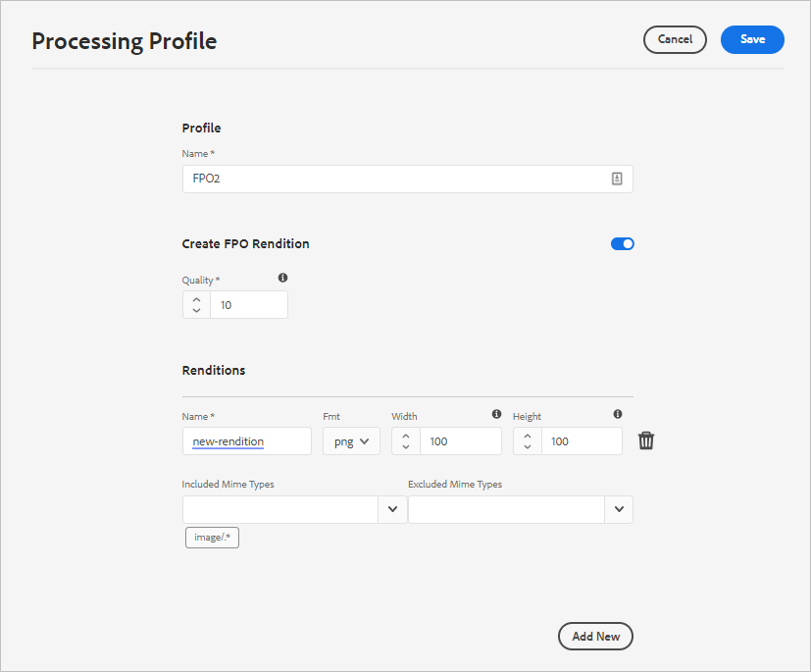The image size is (811, 672).
Task: Click the info icon above Width field
Action: pos(496,414)
